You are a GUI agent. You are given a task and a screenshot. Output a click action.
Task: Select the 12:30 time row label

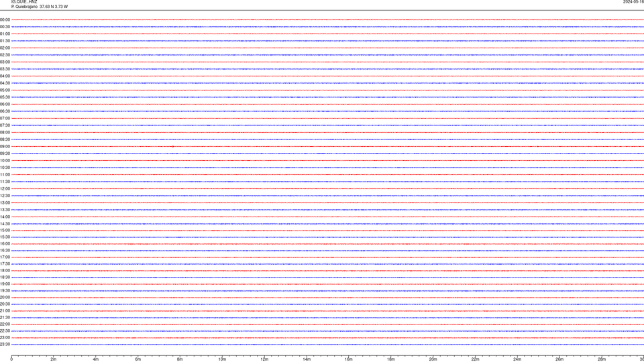(5, 196)
